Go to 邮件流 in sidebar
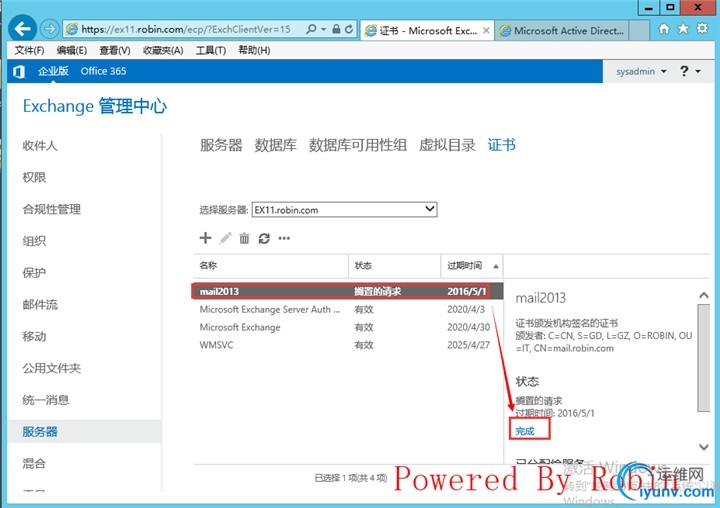 pyautogui.click(x=40, y=305)
